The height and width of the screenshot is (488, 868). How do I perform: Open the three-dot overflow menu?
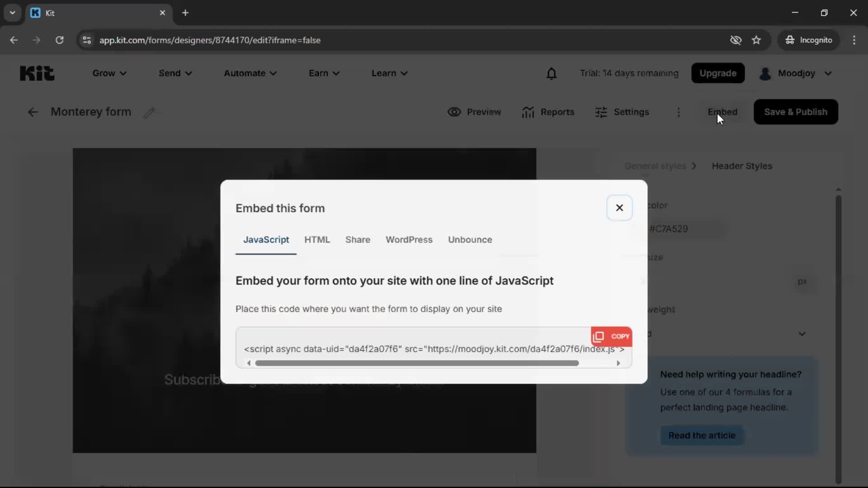pyautogui.click(x=679, y=112)
